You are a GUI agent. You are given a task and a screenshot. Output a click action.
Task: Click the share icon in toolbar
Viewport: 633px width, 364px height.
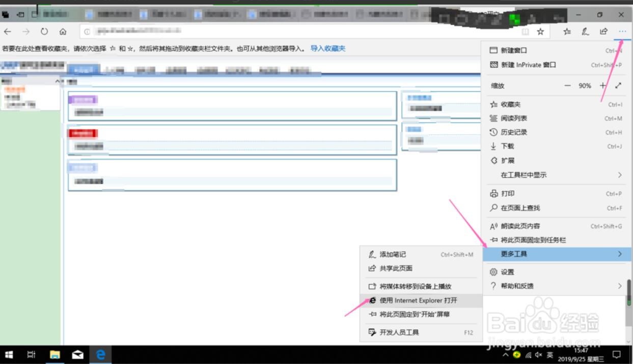tap(603, 32)
